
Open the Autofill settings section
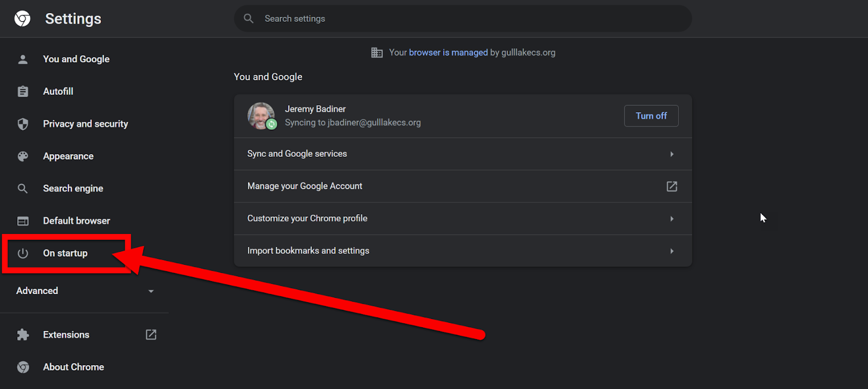58,91
